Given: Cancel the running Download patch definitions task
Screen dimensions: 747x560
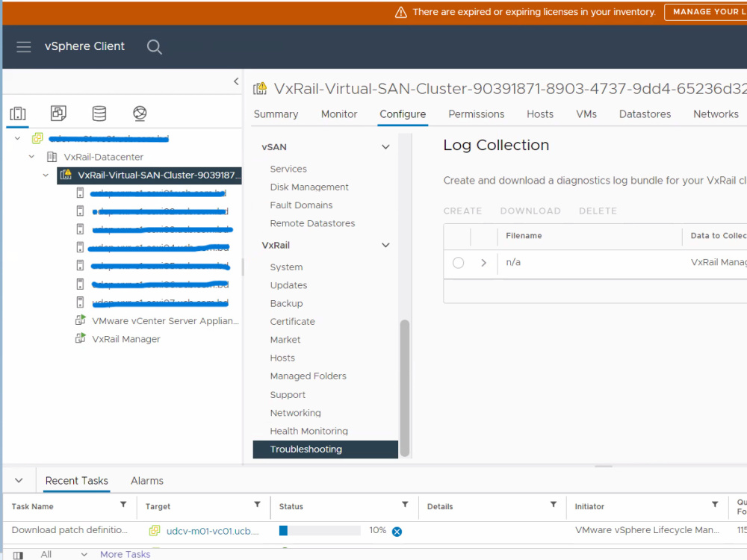Looking at the screenshot, I should (x=397, y=530).
